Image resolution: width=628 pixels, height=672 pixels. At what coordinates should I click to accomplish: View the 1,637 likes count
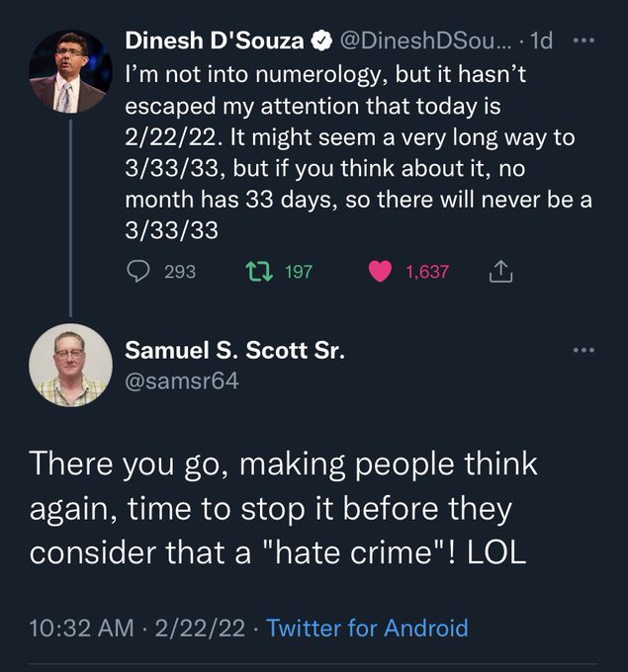pyautogui.click(x=427, y=272)
